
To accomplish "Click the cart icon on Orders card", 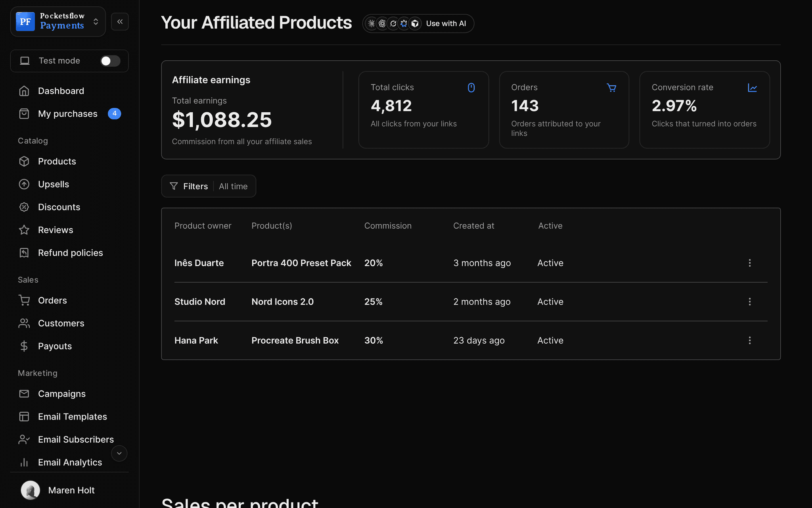I will pos(611,88).
